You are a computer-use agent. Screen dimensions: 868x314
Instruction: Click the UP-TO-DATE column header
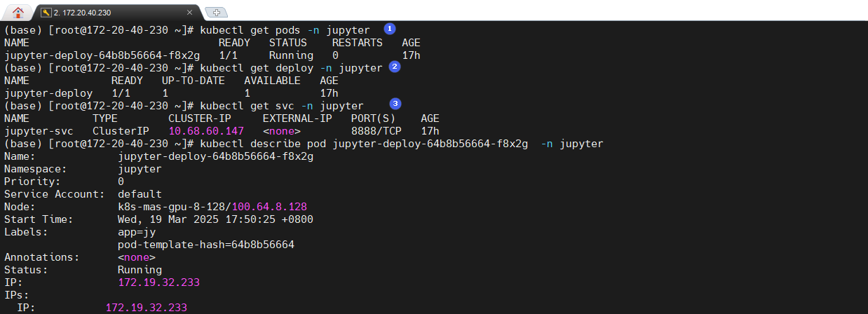194,81
